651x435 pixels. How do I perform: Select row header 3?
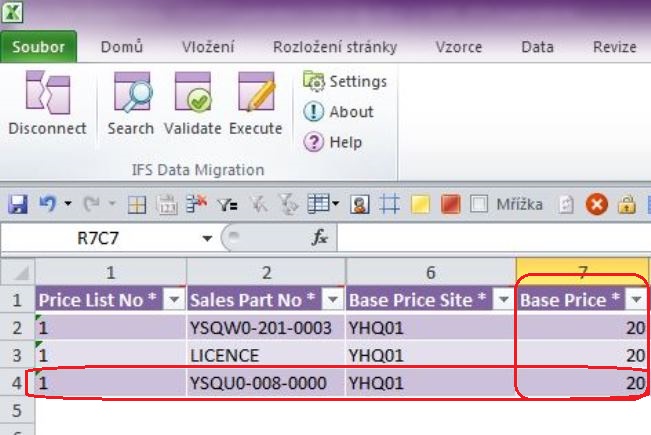pos(17,355)
